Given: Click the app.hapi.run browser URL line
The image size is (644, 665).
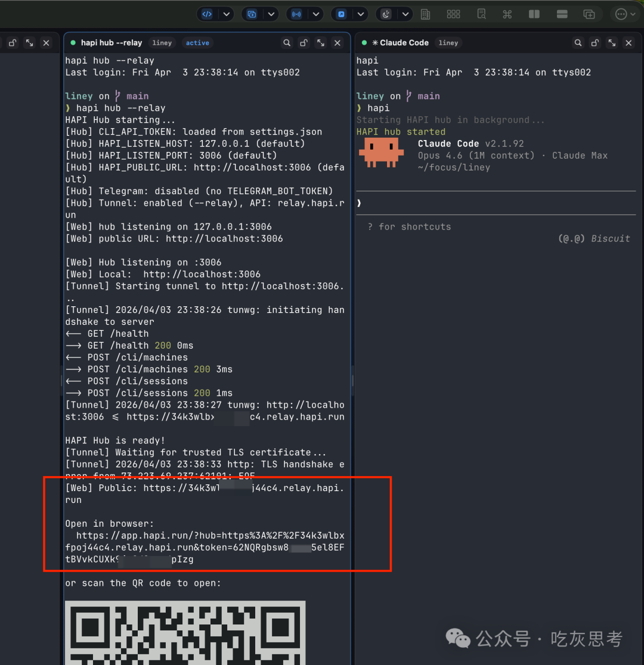Looking at the screenshot, I should (205, 548).
